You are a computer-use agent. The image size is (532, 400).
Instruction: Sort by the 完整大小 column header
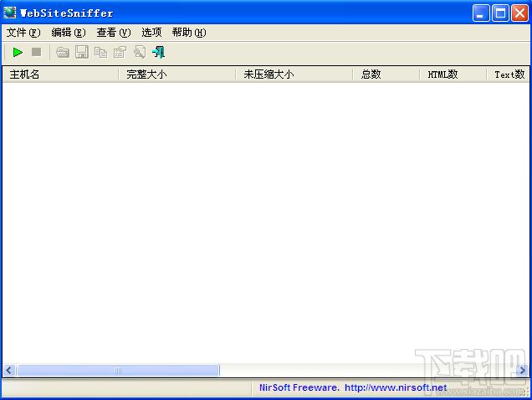[x=177, y=74]
